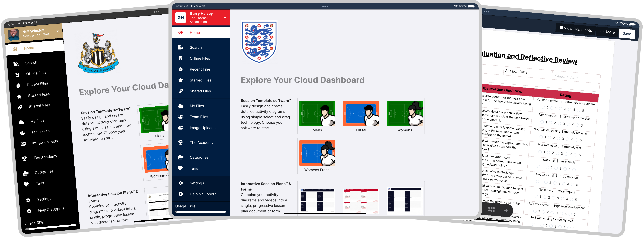Click The Academy trophy icon, center tablet
The image size is (644, 249).
coord(180,143)
